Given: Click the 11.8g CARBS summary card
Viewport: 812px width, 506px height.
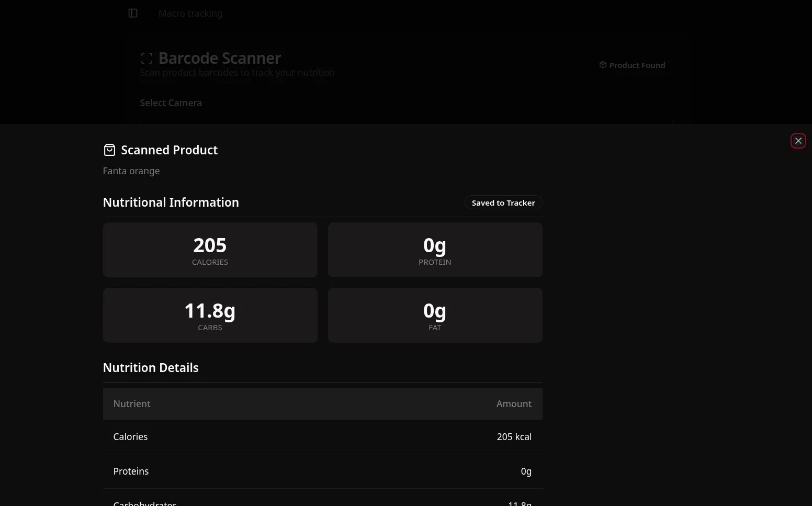Looking at the screenshot, I should tap(210, 315).
